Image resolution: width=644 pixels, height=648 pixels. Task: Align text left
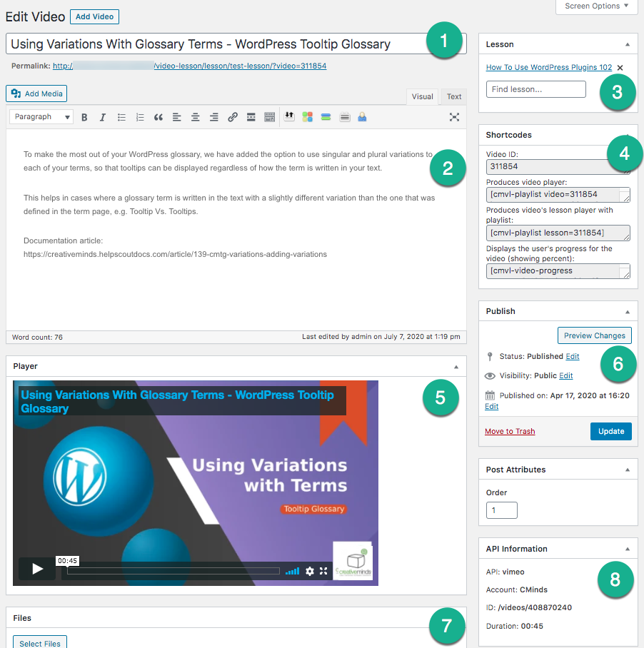(x=177, y=117)
